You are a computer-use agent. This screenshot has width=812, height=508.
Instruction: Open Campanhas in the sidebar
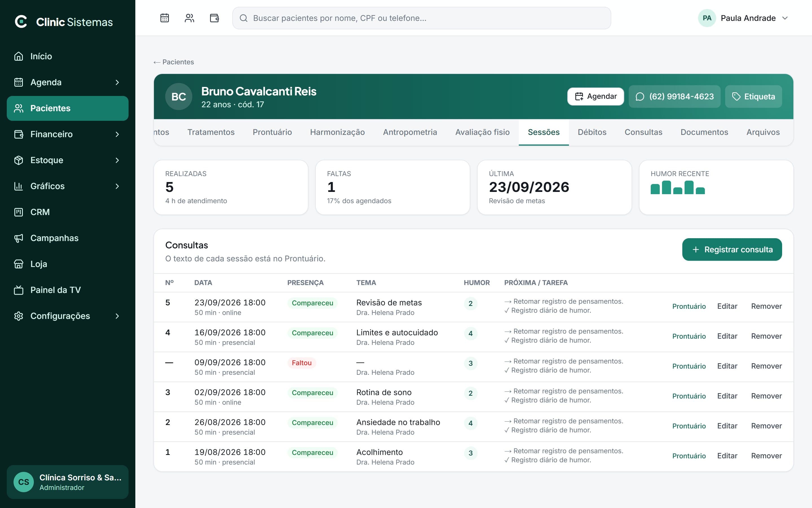click(67, 238)
